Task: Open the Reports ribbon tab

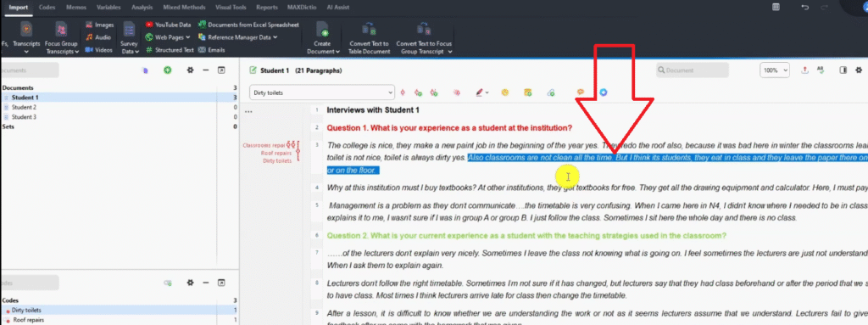Action: [267, 7]
